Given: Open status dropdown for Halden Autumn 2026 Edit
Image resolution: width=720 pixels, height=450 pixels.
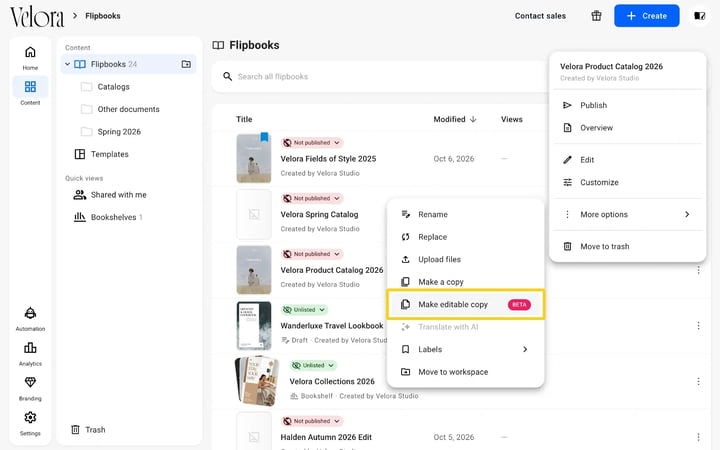Looking at the screenshot, I should (x=312, y=421).
